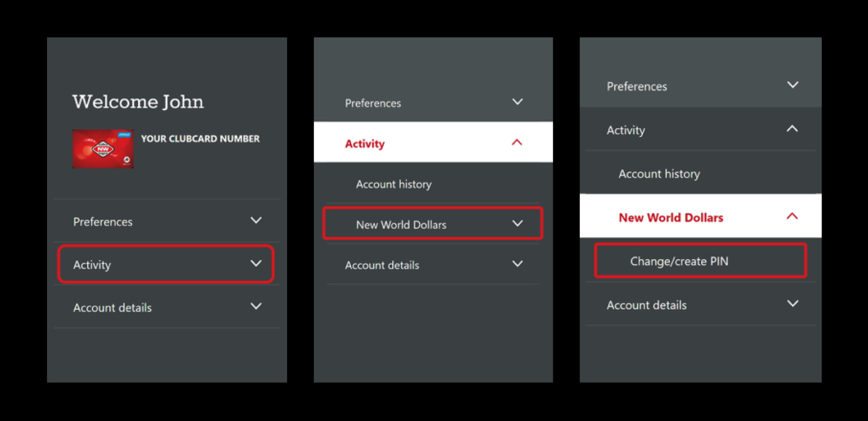The height and width of the screenshot is (421, 868).
Task: Click YOUR CLUBCARD NUMBER text
Action: [200, 138]
